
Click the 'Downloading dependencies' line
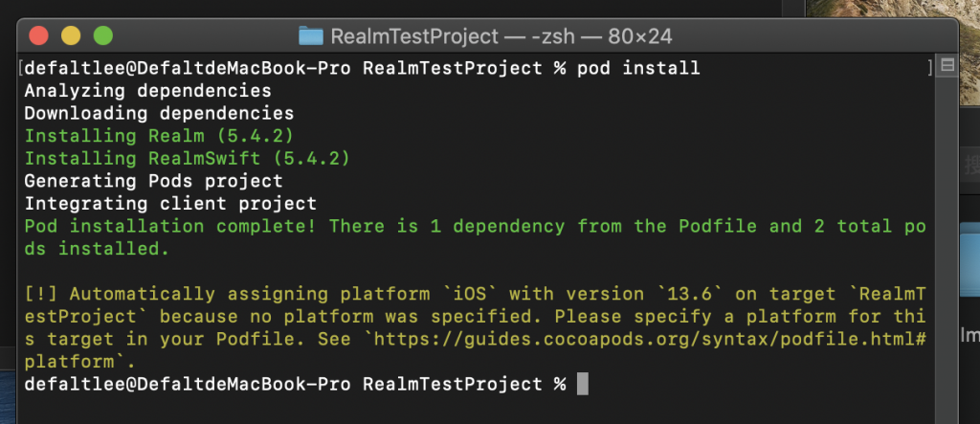pos(159,113)
